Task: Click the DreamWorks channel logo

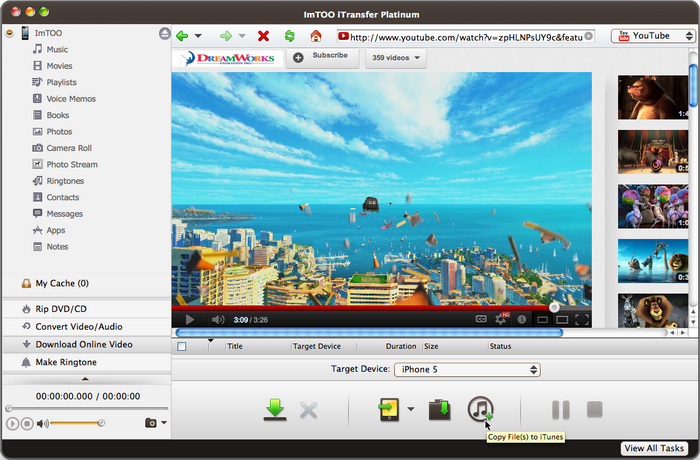Action: pos(228,59)
